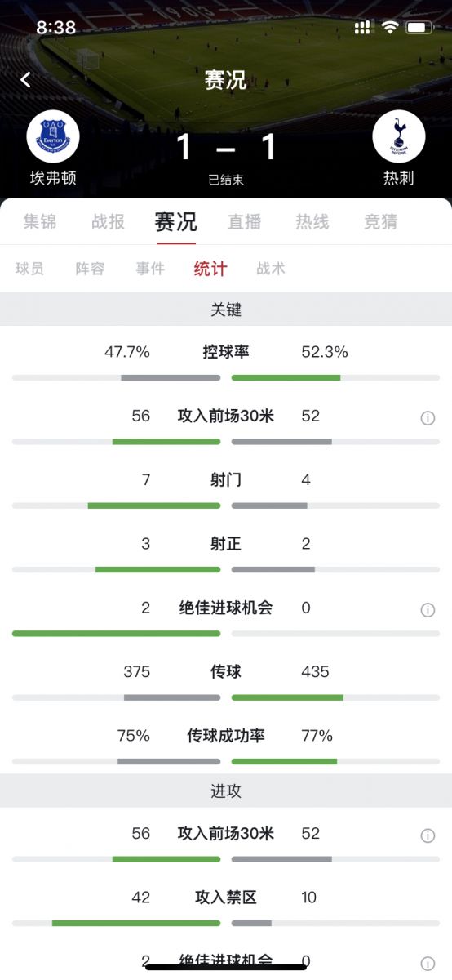This screenshot has height=980, width=452.
Task: Tap the 埃弗顿 team name
Action: pos(53,178)
